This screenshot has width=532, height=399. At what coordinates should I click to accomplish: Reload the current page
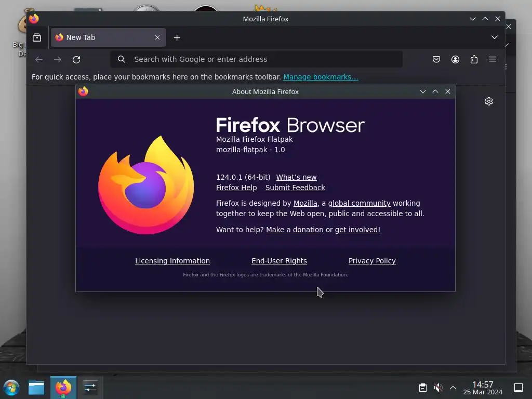[x=76, y=59]
